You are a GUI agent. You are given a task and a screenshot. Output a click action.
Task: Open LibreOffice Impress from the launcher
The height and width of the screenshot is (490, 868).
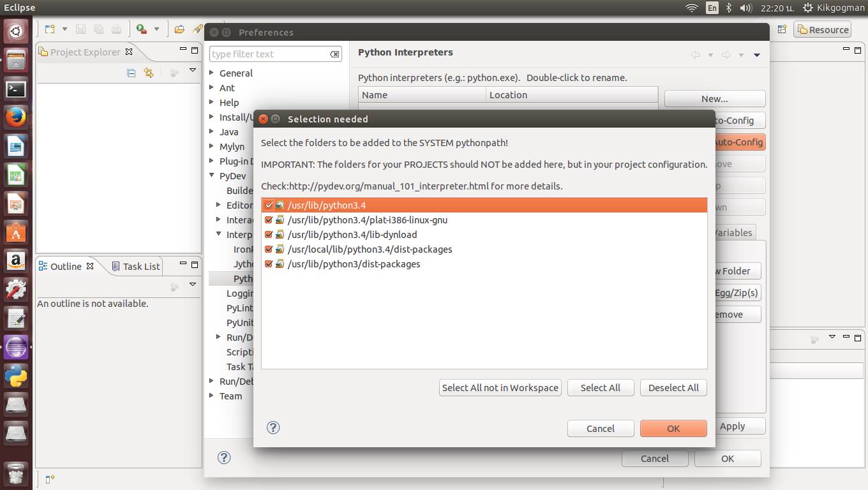pos(16,205)
